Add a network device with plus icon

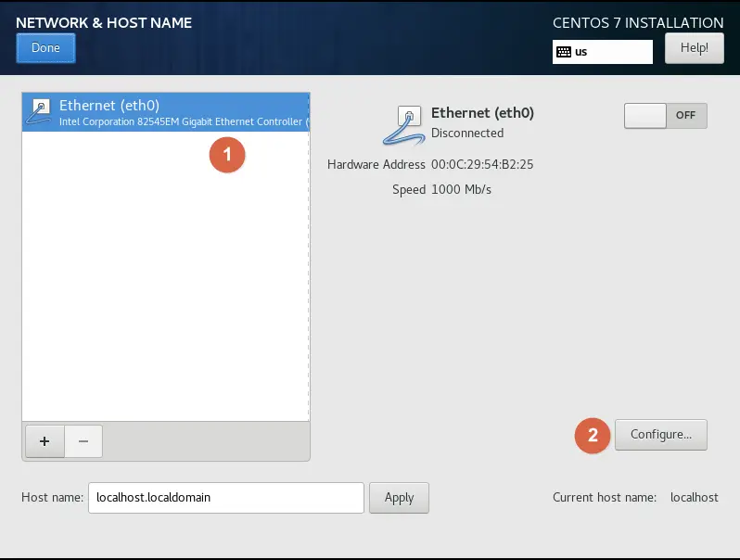[45, 441]
